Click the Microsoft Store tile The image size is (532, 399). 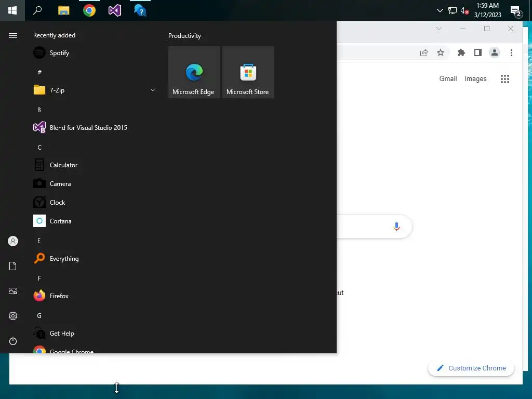point(248,72)
